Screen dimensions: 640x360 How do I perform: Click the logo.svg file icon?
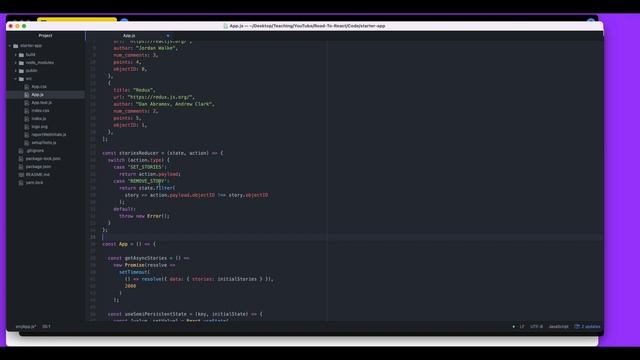(x=27, y=127)
